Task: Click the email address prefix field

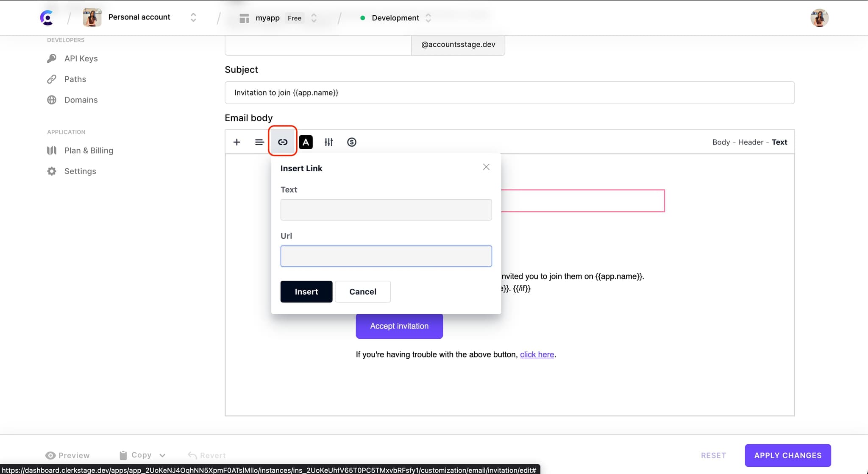Action: [x=318, y=45]
